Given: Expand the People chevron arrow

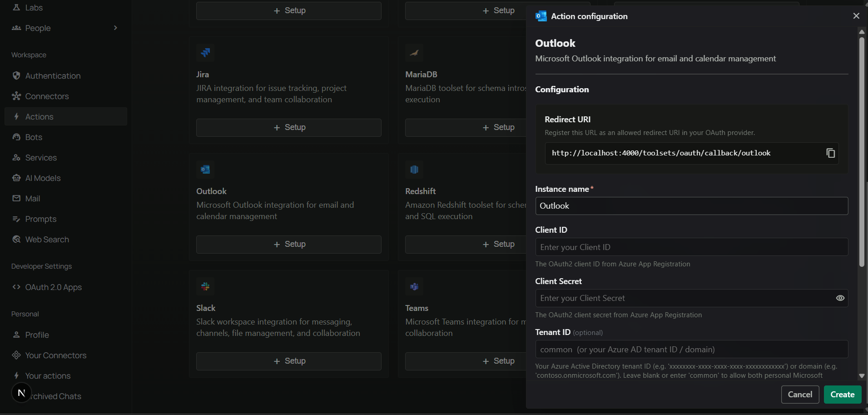Looking at the screenshot, I should 115,28.
